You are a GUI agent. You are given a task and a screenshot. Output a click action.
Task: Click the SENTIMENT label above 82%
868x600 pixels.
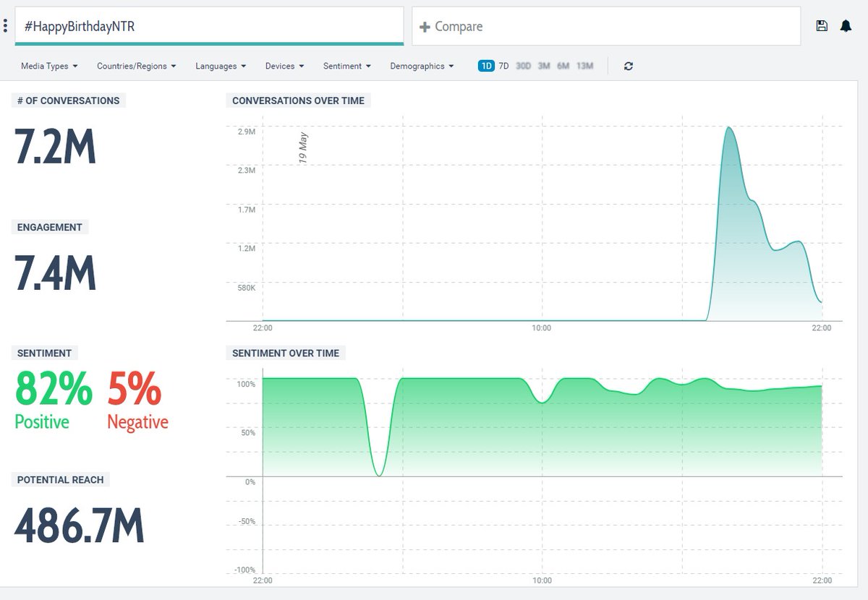[x=44, y=353]
